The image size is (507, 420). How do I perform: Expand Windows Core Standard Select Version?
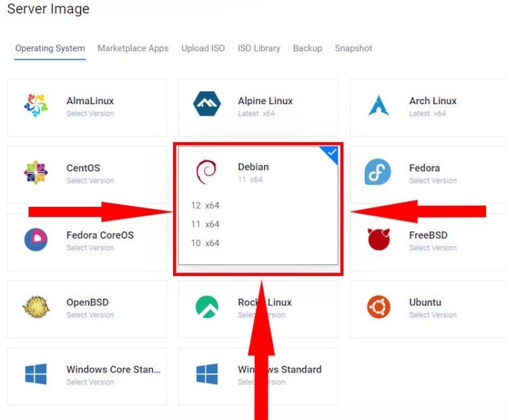click(x=90, y=382)
